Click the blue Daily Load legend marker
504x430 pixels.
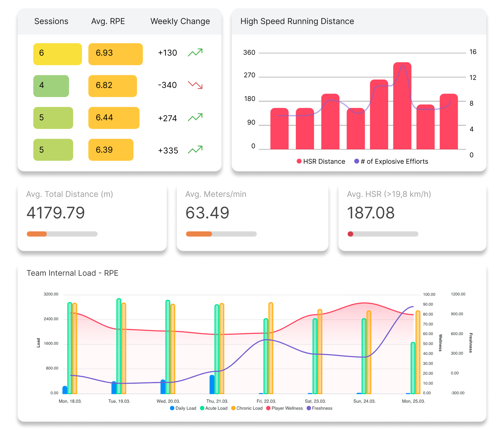(172, 408)
